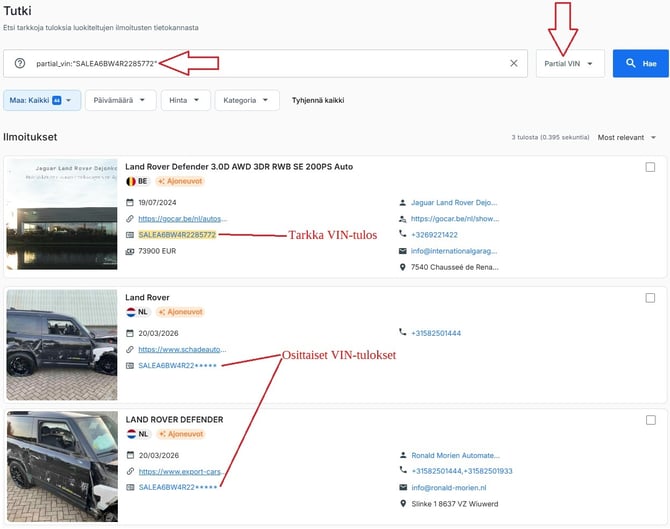Open the Maa: Kaikki country filter
This screenshot has width=670, height=529.
42,100
